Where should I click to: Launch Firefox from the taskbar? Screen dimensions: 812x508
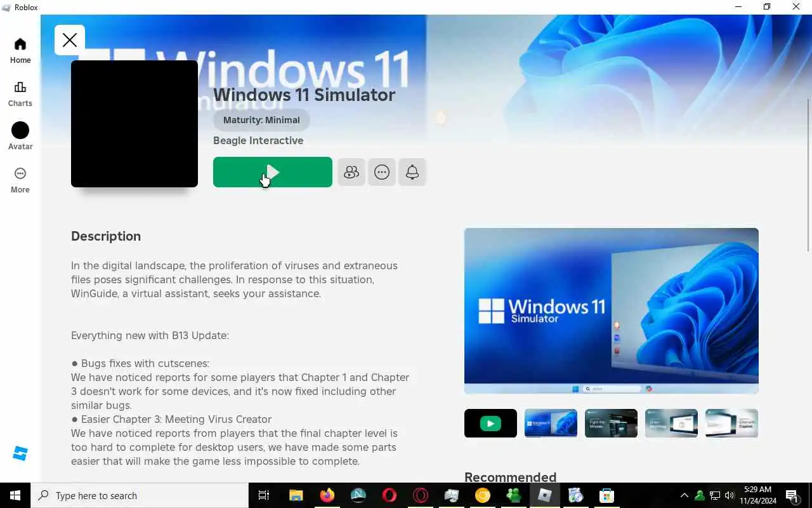tap(327, 495)
